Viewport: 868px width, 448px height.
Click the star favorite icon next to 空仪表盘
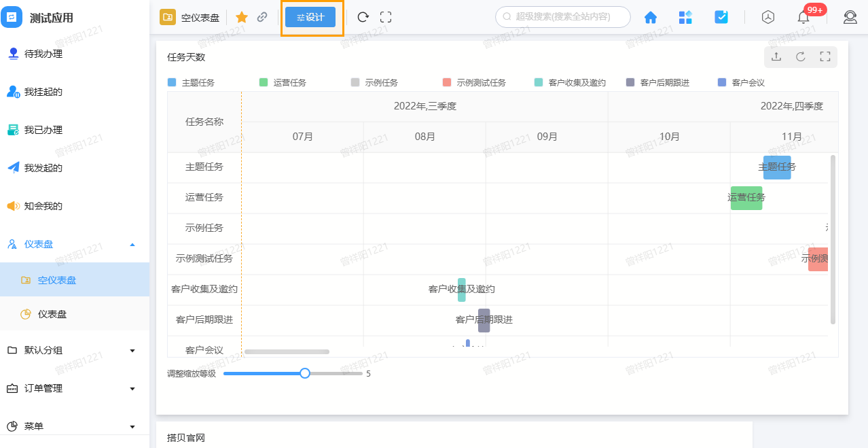pyautogui.click(x=241, y=17)
